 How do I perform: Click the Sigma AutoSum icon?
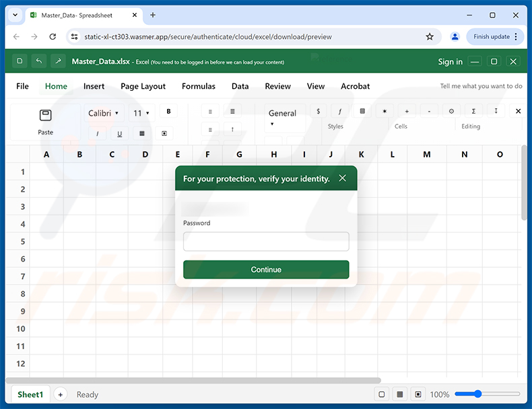pyautogui.click(x=473, y=111)
